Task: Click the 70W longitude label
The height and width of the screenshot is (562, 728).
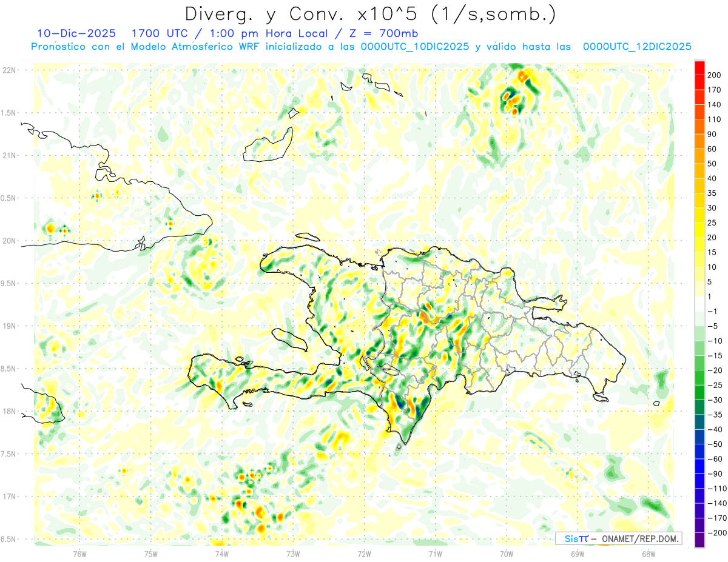Action: pyautogui.click(x=507, y=554)
